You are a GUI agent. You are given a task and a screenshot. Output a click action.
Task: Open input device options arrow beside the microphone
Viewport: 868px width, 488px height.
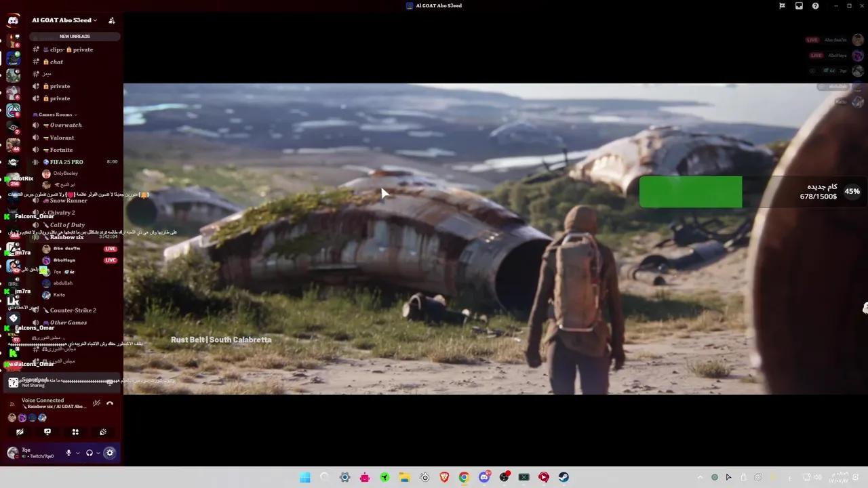77,453
